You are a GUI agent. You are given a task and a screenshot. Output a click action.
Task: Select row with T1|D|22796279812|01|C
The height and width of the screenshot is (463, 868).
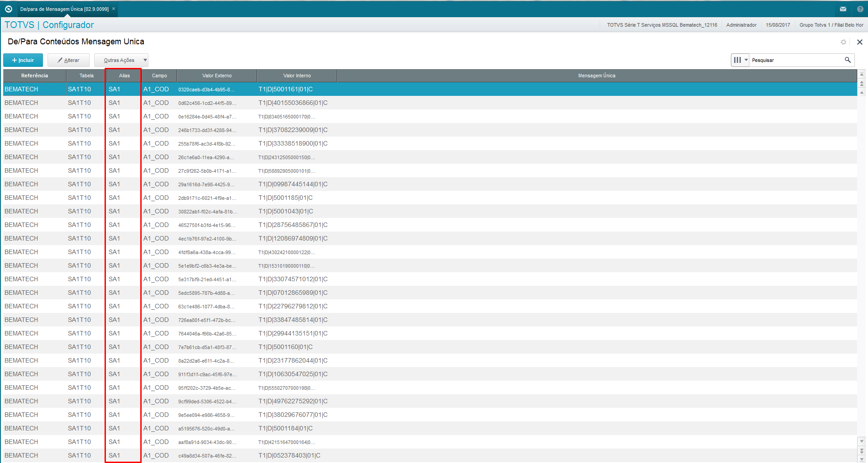coord(430,306)
